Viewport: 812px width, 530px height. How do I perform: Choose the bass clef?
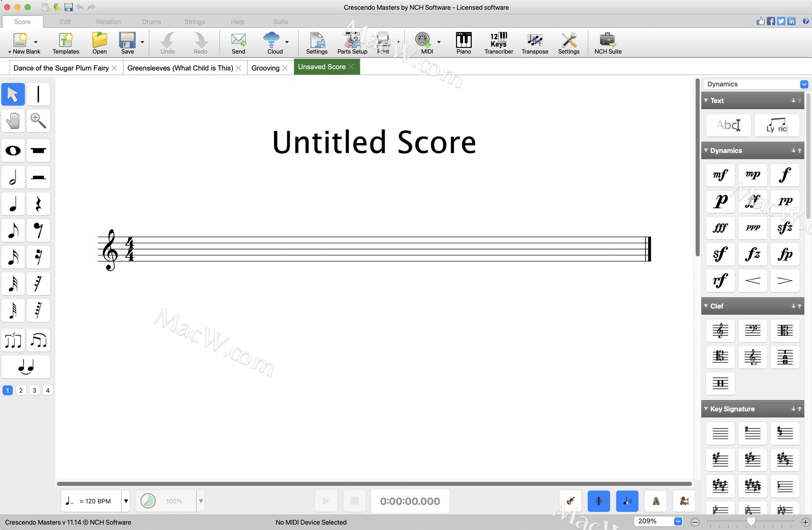pos(752,330)
